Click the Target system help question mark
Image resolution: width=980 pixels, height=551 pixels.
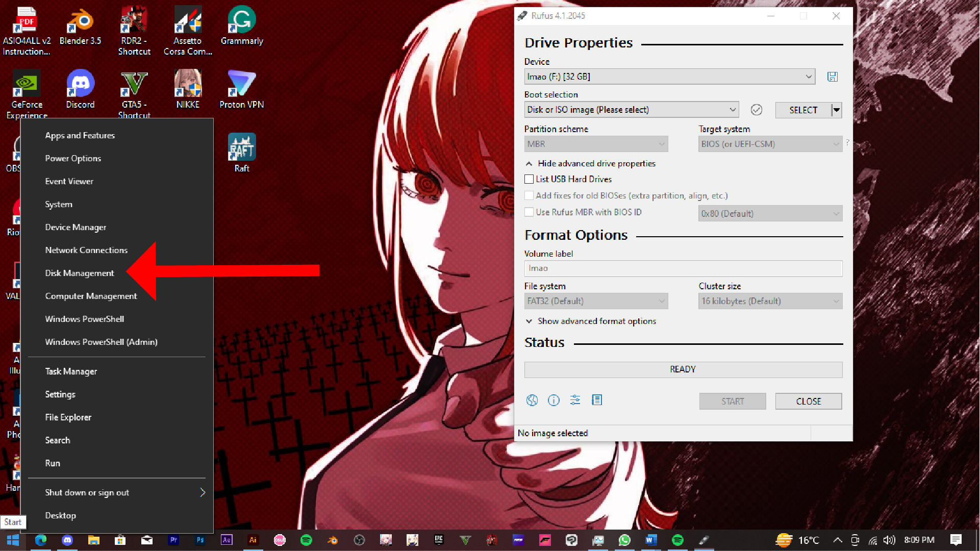click(847, 142)
